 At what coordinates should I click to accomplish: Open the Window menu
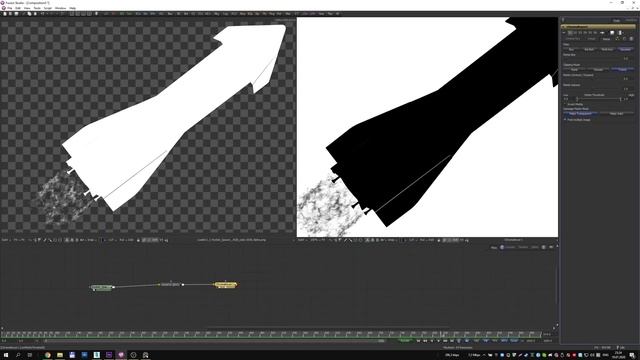(x=60, y=8)
